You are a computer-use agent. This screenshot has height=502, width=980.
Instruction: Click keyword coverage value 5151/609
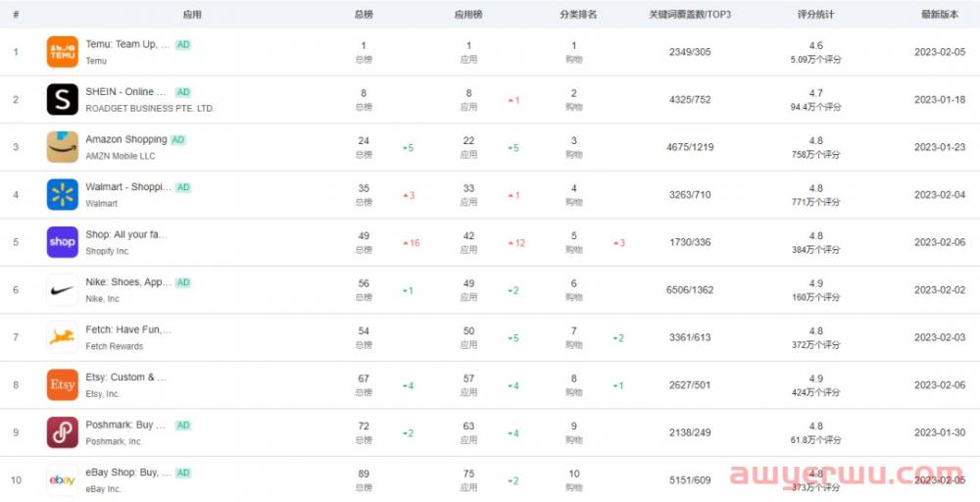690,480
